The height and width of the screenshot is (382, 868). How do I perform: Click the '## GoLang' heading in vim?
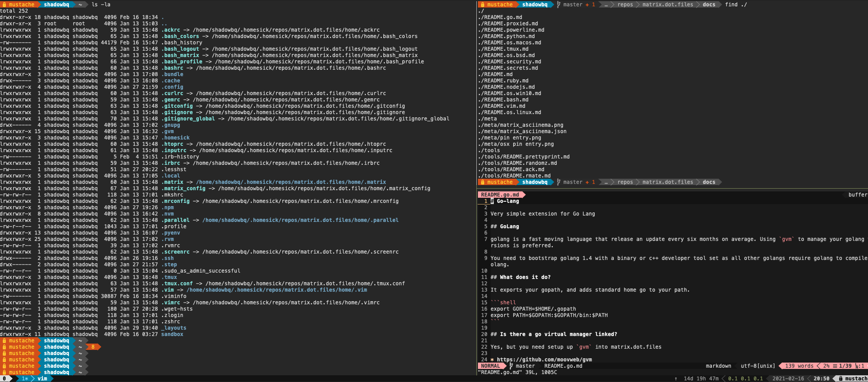(x=505, y=227)
